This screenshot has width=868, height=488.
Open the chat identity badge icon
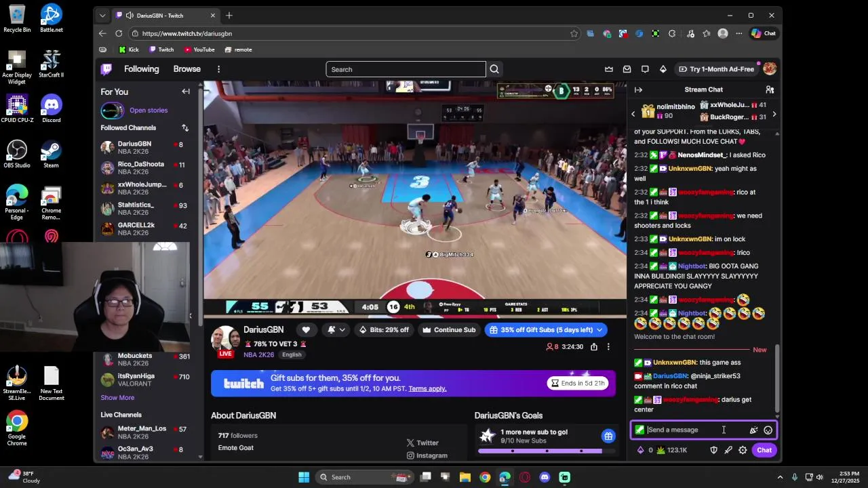(x=639, y=430)
